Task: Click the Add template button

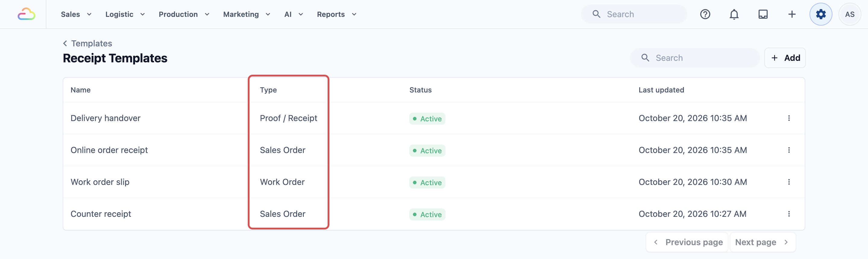Action: [x=785, y=58]
